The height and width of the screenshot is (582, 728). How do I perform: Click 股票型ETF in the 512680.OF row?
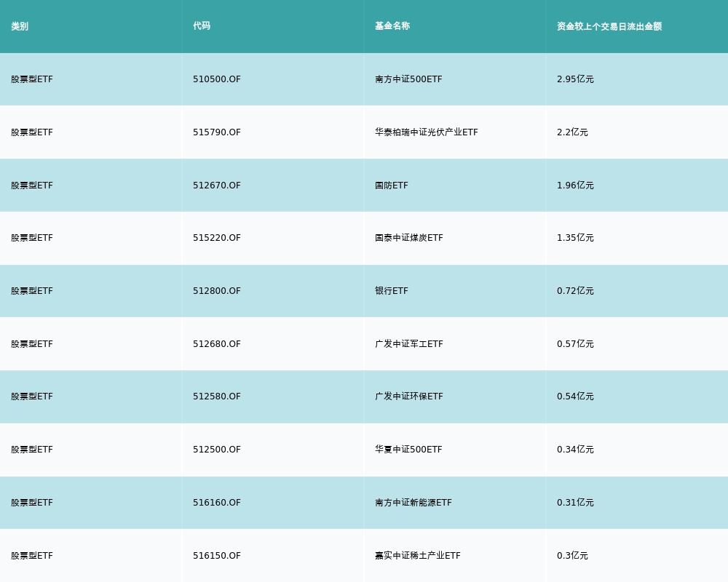click(x=32, y=344)
